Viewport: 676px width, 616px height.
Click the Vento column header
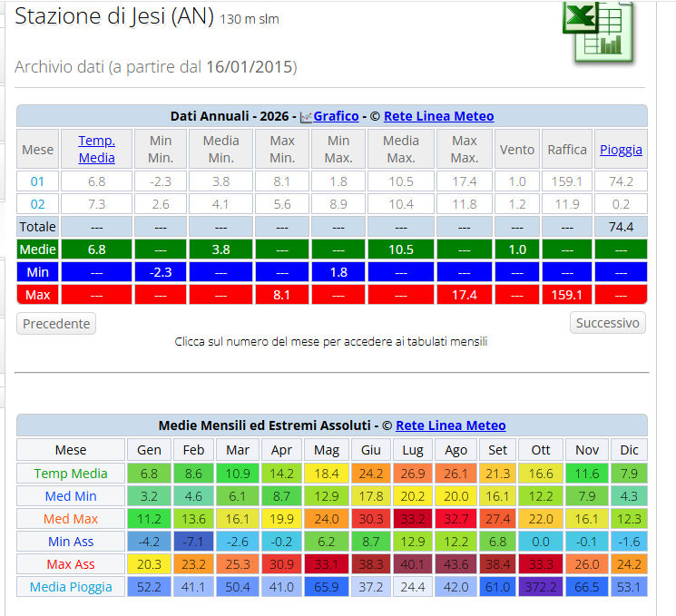point(517,150)
